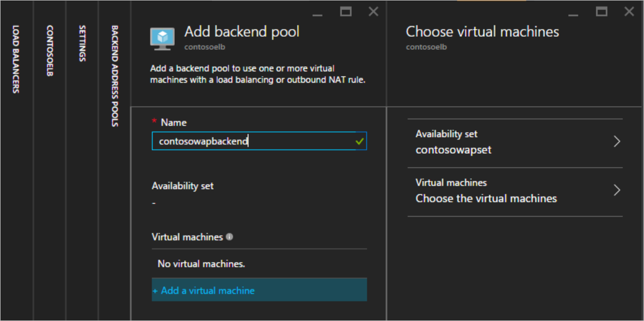Open the collapsed Load Balancers blade
Viewport: 644px width, 321px height.
pyautogui.click(x=16, y=59)
